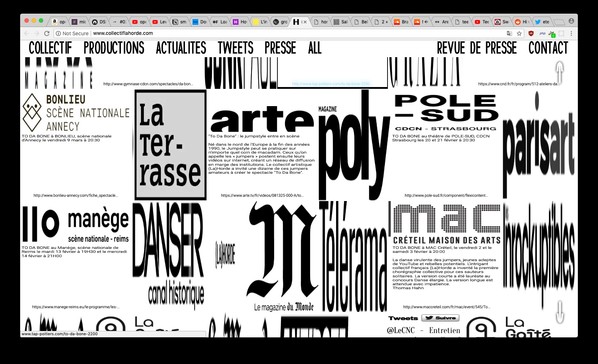The width and height of the screenshot is (598, 364).
Task: Click the translate icon in address bar
Action: click(x=509, y=33)
